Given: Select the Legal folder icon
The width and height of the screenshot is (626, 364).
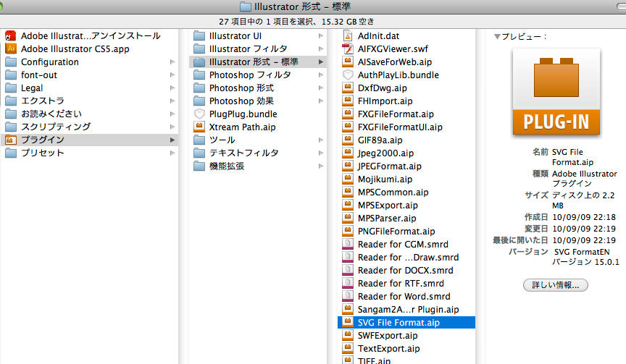Looking at the screenshot, I should click(x=10, y=88).
